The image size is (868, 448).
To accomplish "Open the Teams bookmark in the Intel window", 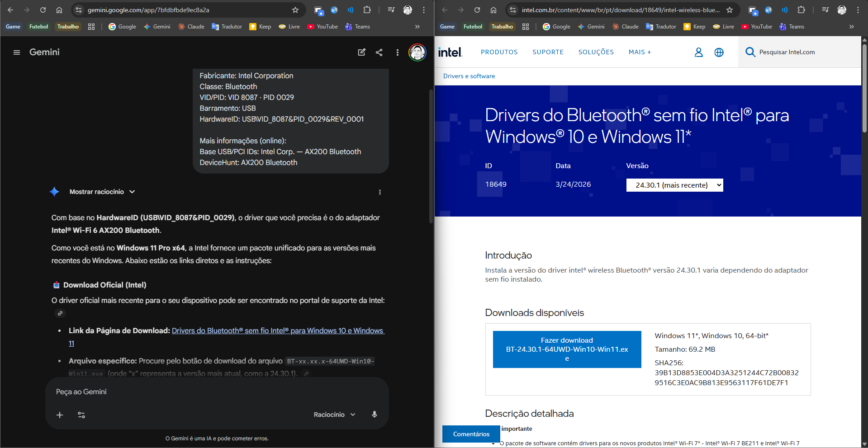I will click(x=792, y=27).
